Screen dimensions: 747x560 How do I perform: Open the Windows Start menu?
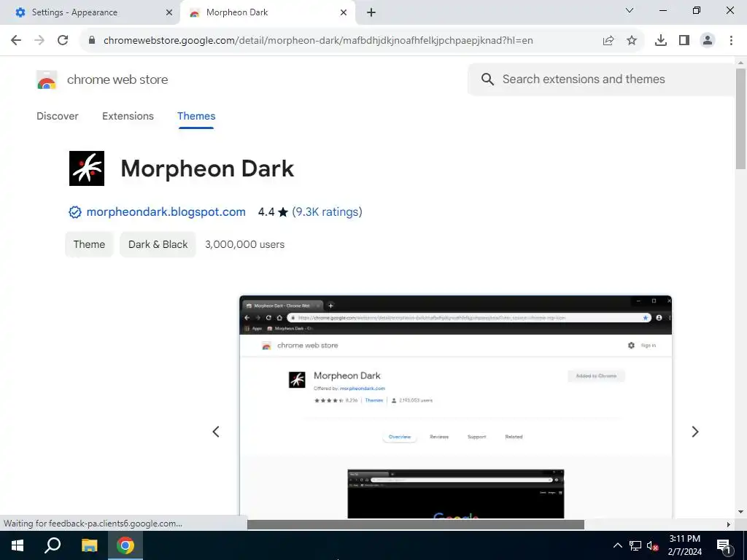[18, 545]
